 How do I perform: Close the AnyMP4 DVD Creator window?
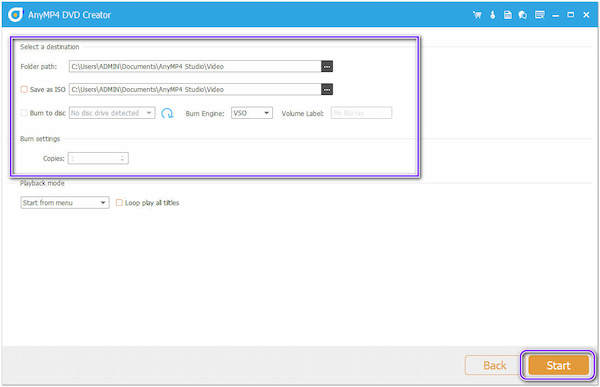(x=586, y=15)
